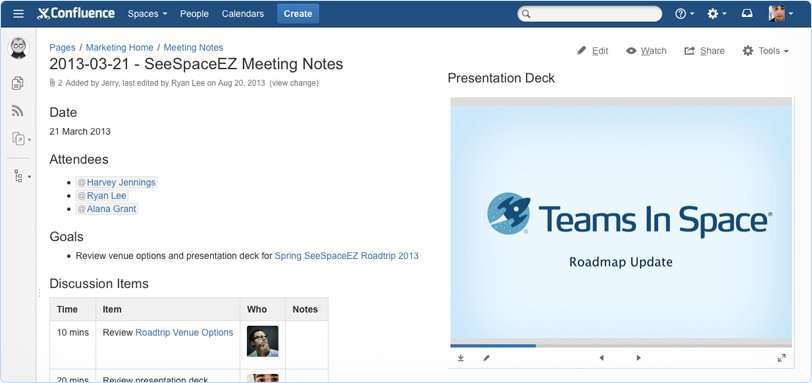Download the presentation deck file
Viewport: 812px width, 383px height.
(460, 358)
